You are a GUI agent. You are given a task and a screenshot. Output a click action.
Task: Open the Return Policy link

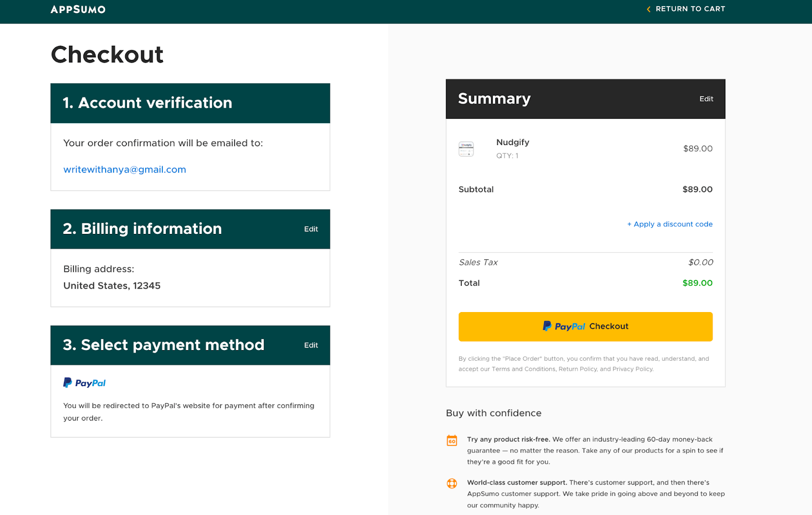point(578,369)
